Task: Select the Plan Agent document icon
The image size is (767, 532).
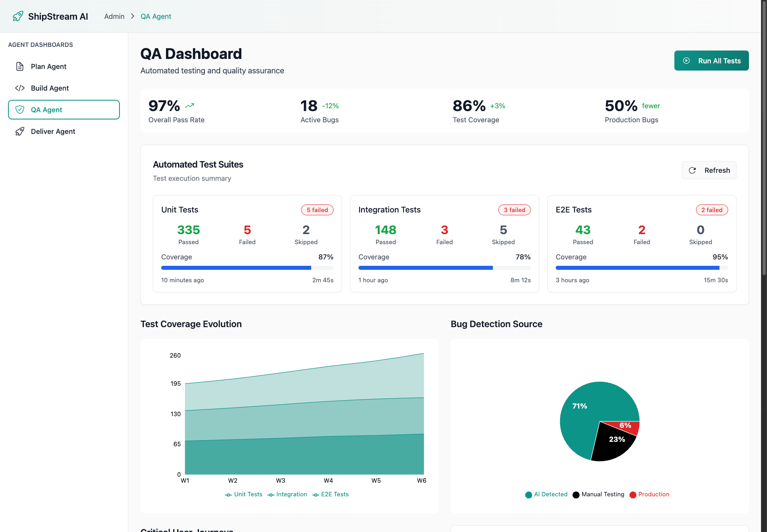Action: (20, 66)
